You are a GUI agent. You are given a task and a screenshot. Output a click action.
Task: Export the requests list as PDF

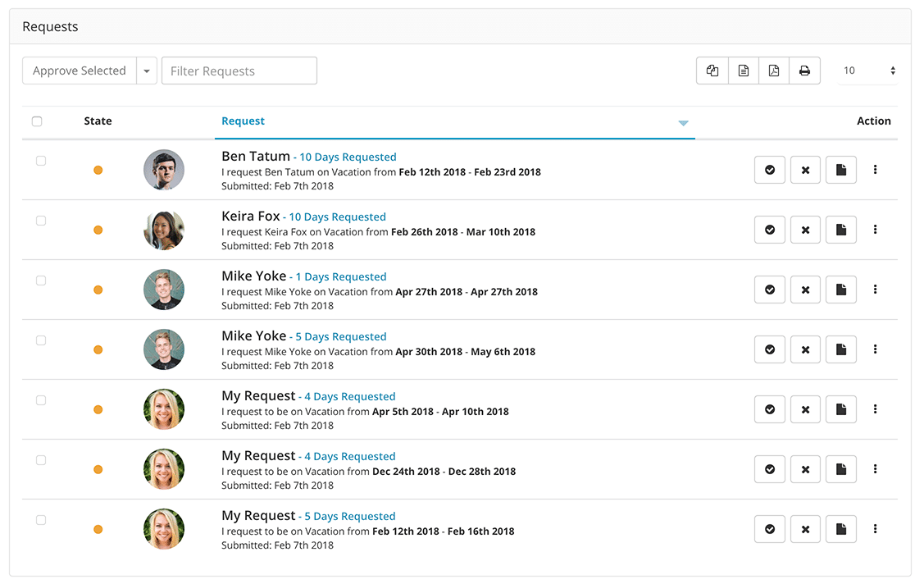773,71
